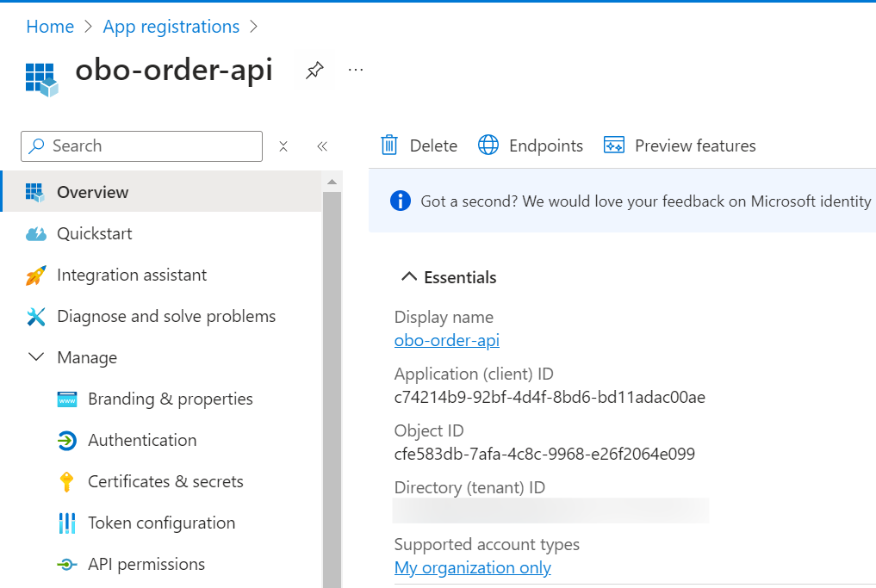Click the Authentication arrow icon
The height and width of the screenshot is (588, 876).
click(x=67, y=441)
